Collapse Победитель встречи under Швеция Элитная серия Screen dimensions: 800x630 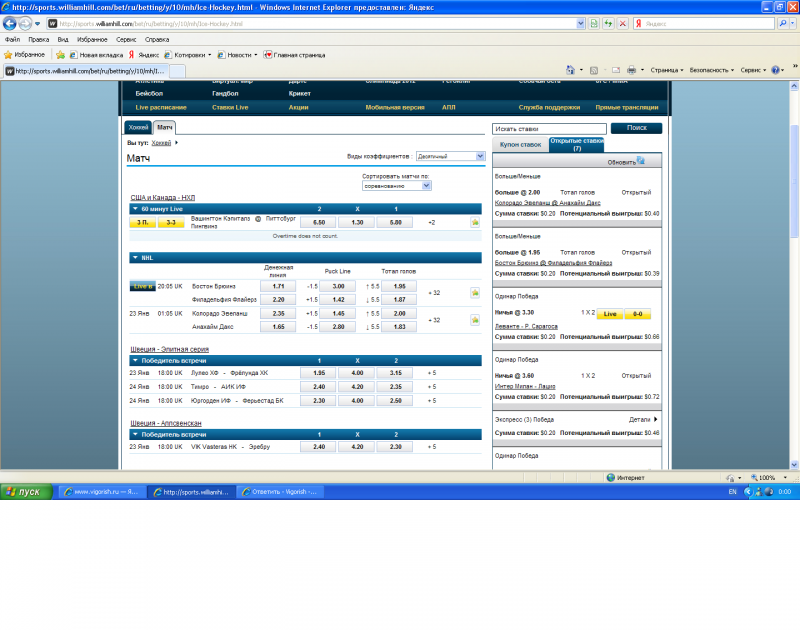click(x=135, y=361)
